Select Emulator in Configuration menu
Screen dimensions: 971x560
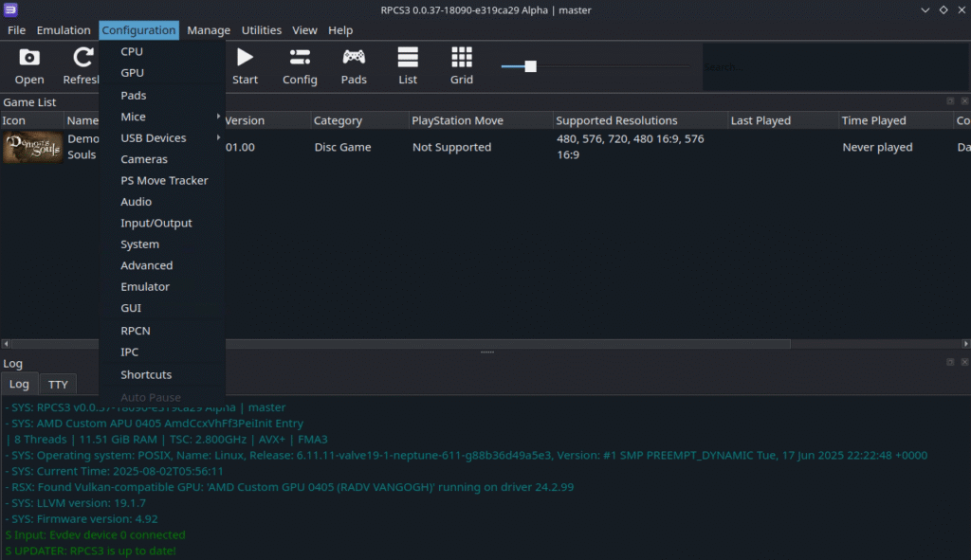tap(162, 286)
